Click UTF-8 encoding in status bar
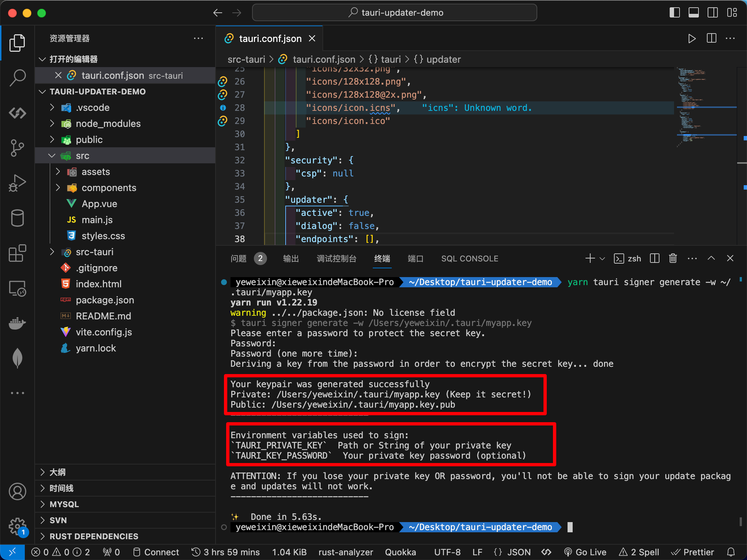Image resolution: width=747 pixels, height=560 pixels. tap(447, 552)
